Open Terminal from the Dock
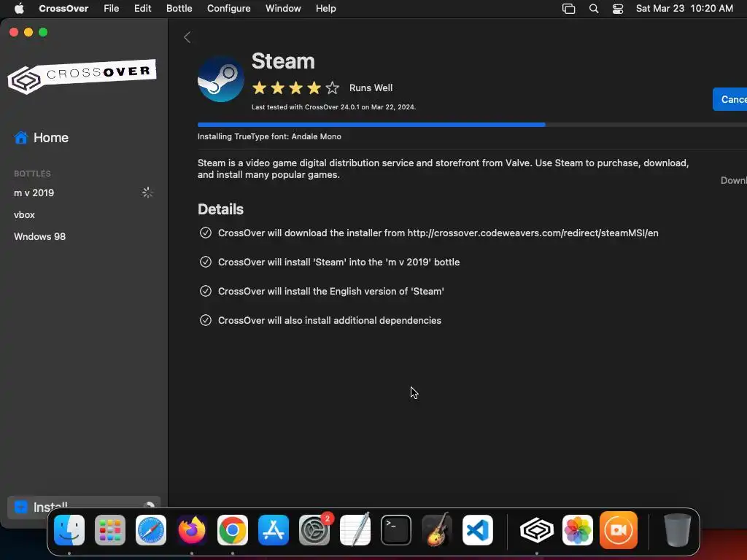 396,530
